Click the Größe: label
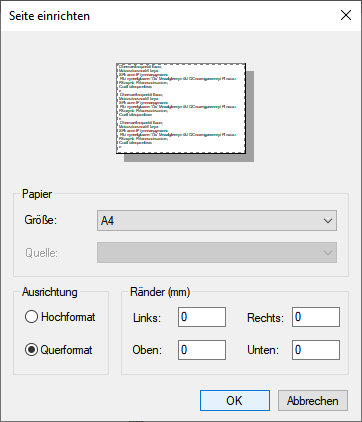 pyautogui.click(x=41, y=220)
